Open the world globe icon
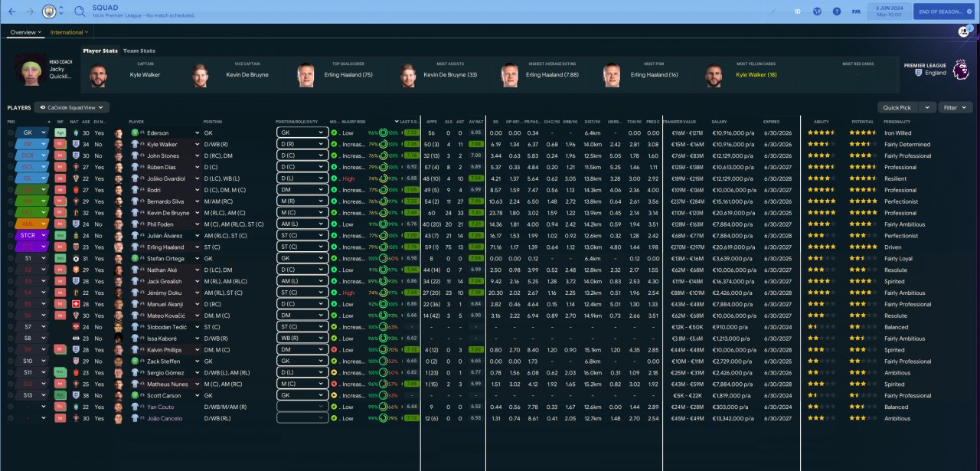The height and width of the screenshot is (471, 980). 817,11
